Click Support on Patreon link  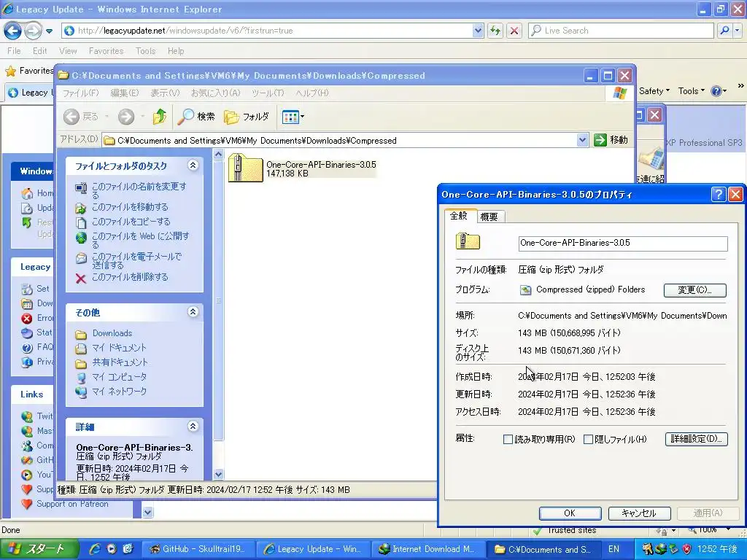[72, 504]
